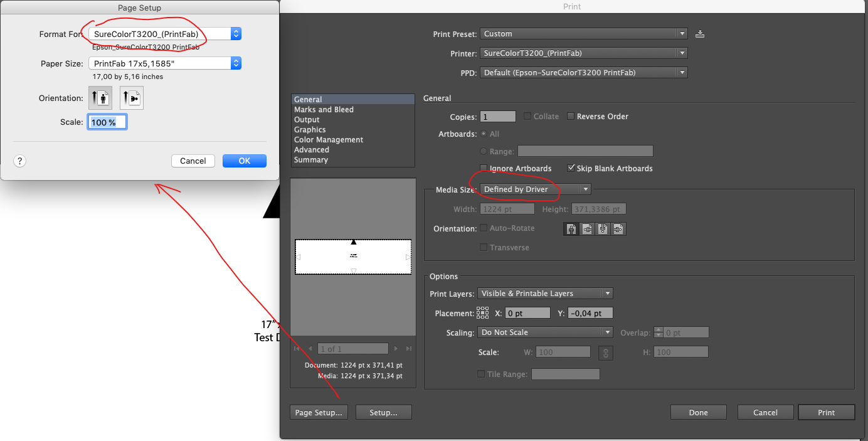Select Marks and Bleed in list
This screenshot has height=441, width=868.
pyautogui.click(x=324, y=110)
